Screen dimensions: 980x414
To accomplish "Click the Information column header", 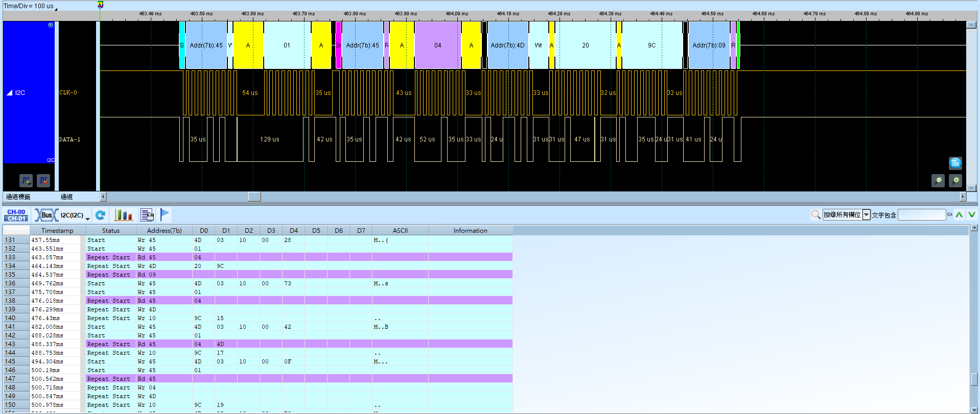I will pos(471,231).
